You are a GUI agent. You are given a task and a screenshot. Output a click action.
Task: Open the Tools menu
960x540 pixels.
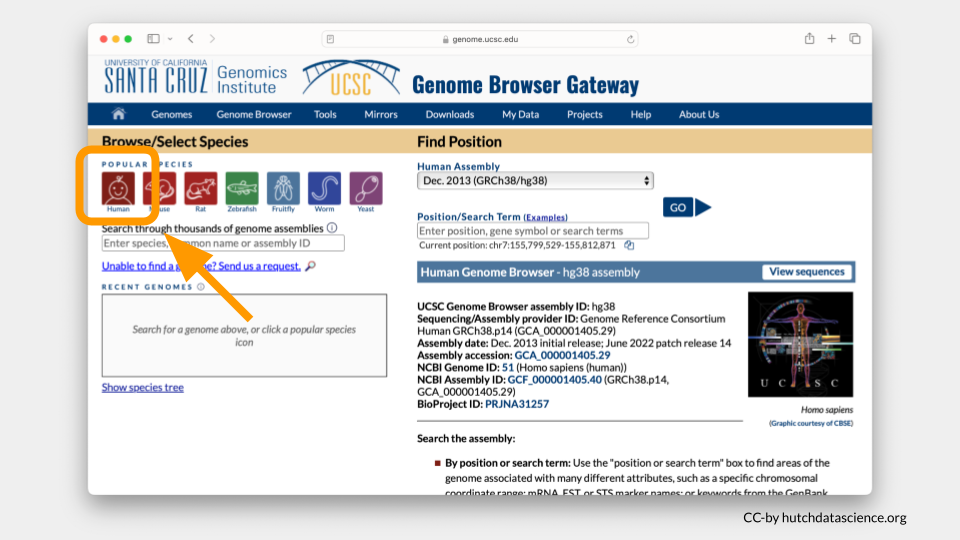[x=325, y=114]
